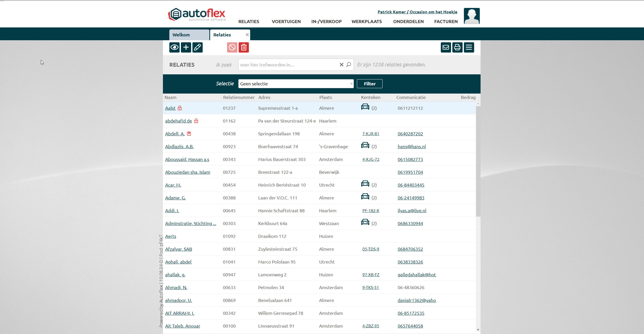The image size is (644, 334).
Task: Click the eye view-relation icon
Action: tap(174, 47)
